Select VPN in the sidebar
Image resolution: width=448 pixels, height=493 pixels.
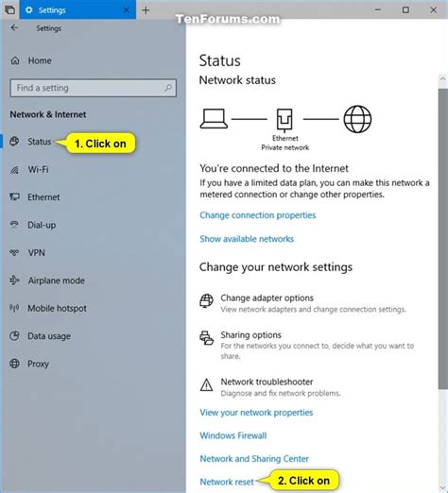pyautogui.click(x=36, y=253)
